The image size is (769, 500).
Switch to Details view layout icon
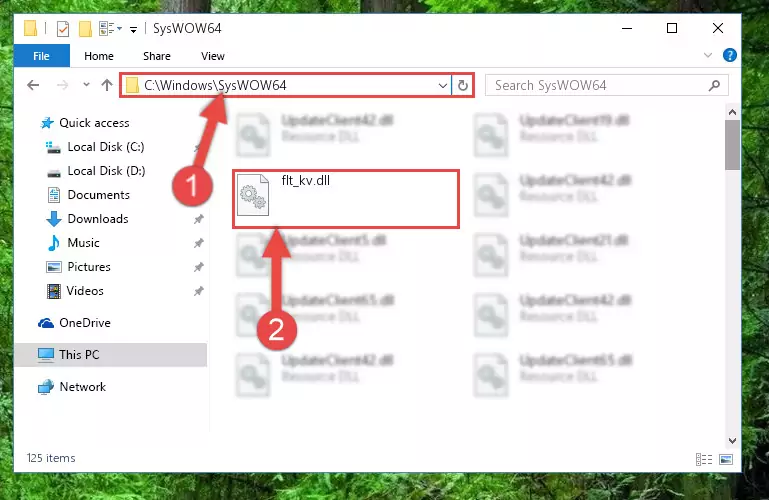click(704, 459)
